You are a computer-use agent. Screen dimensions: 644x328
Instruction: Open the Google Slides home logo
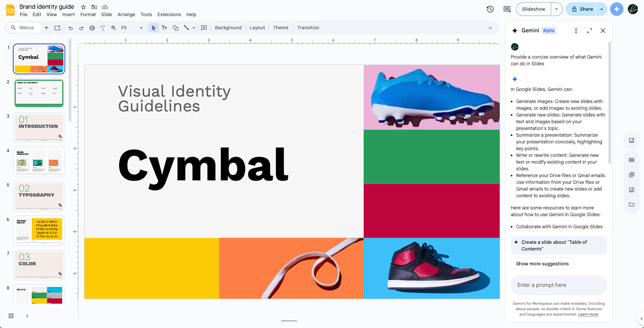(10, 10)
